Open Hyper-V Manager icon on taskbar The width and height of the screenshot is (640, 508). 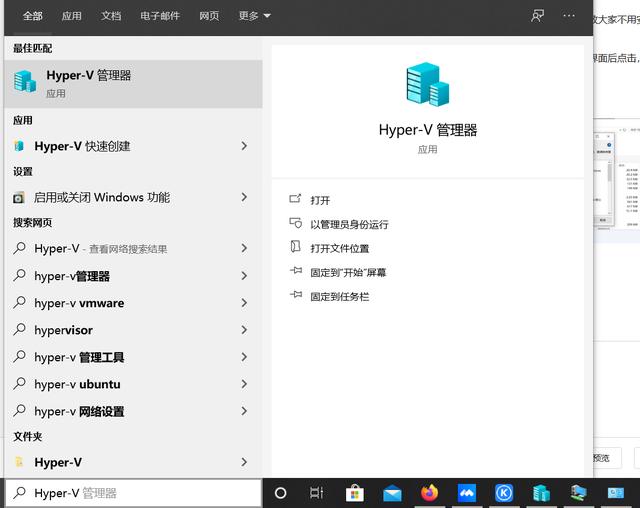[541, 493]
